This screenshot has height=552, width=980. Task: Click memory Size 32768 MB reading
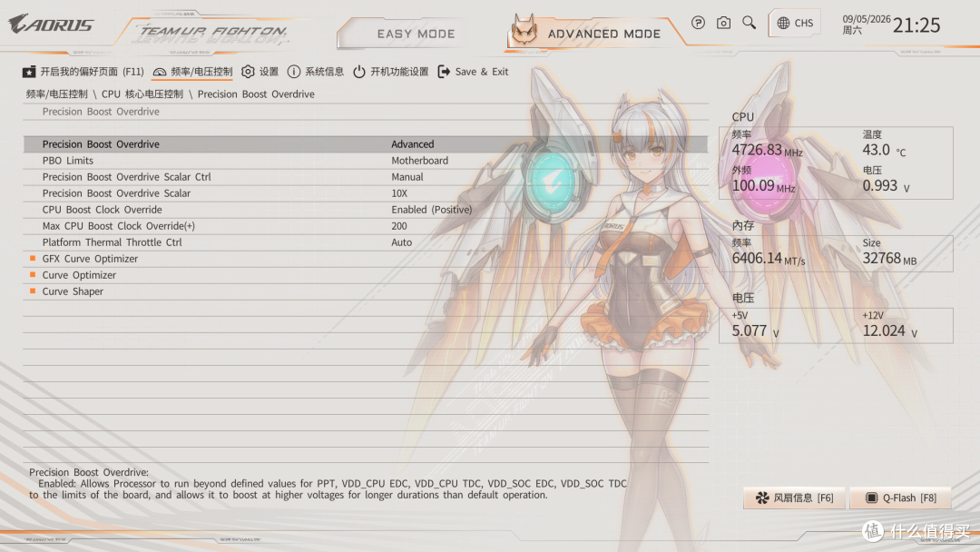point(889,258)
